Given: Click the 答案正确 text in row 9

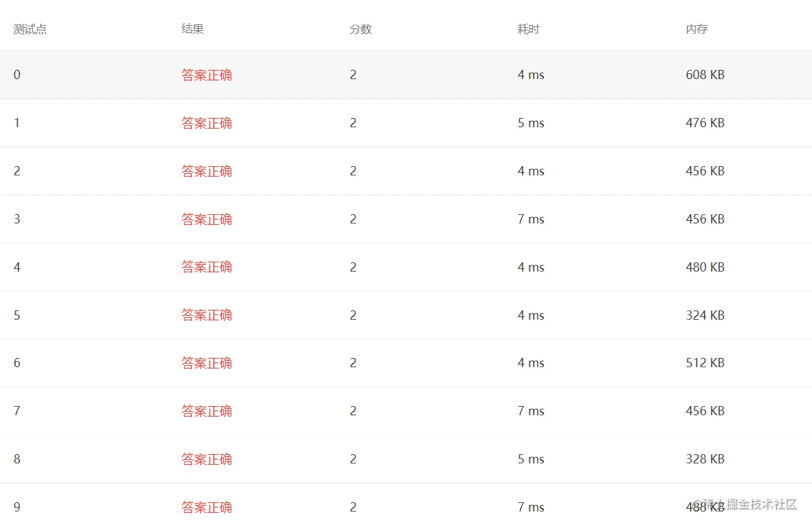Looking at the screenshot, I should [x=207, y=508].
